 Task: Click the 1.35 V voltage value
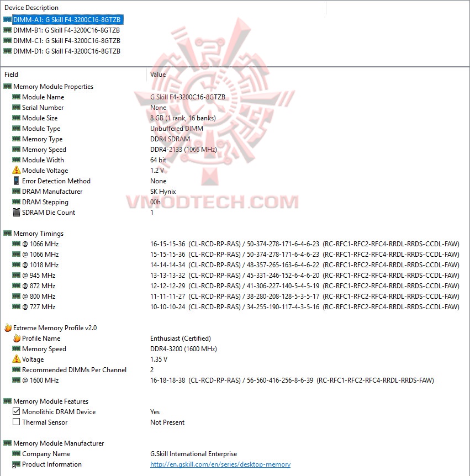coord(159,359)
